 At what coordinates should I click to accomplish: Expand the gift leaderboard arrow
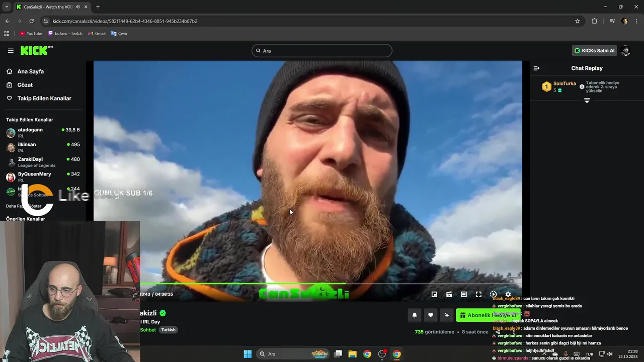point(587,101)
